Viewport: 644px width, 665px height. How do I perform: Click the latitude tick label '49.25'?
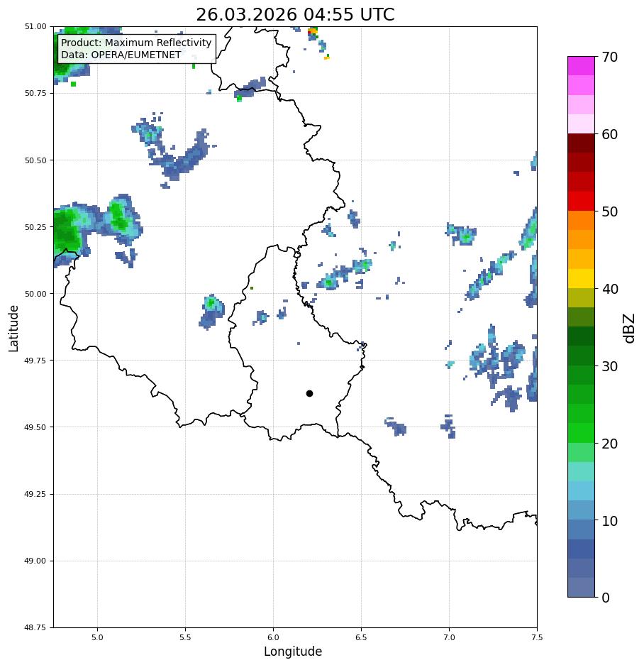point(35,494)
